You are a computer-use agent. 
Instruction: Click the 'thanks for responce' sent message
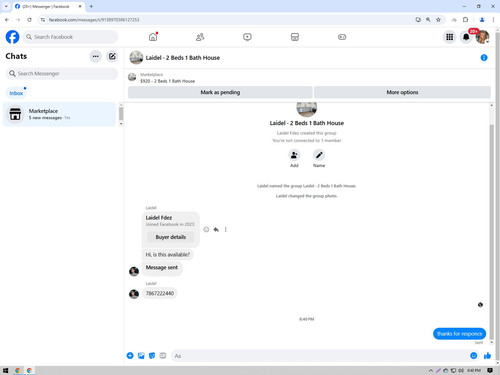459,334
